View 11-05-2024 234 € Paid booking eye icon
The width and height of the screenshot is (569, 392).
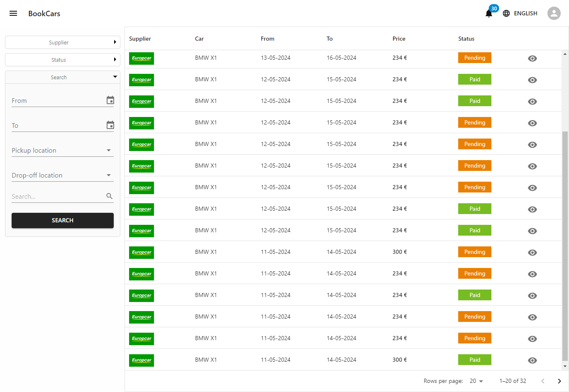532,296
